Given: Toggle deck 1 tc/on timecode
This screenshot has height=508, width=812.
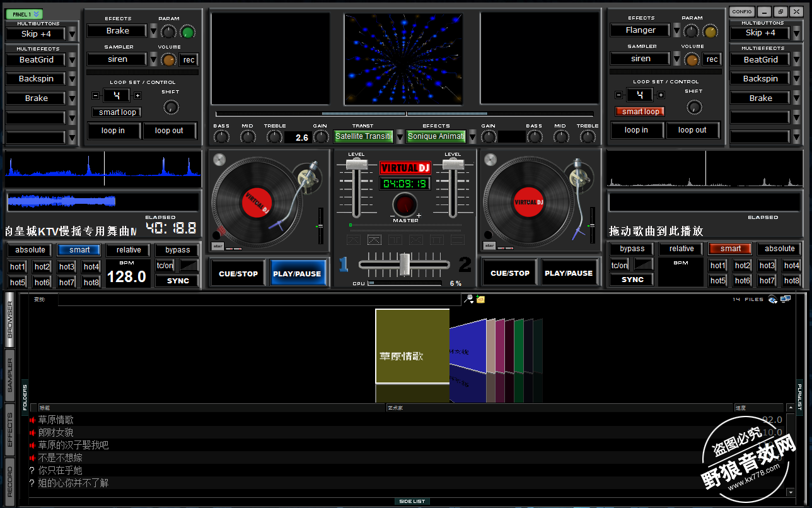Looking at the screenshot, I should click(x=165, y=266).
